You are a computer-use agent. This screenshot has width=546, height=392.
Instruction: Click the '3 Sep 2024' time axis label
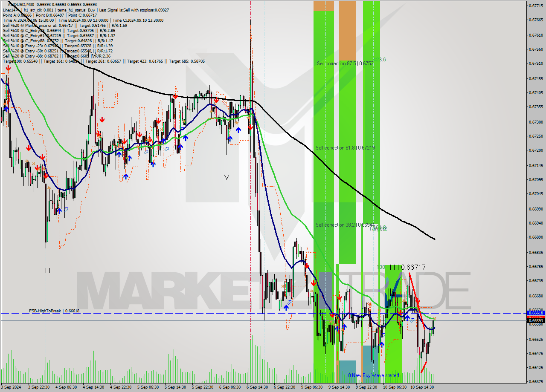point(12,388)
